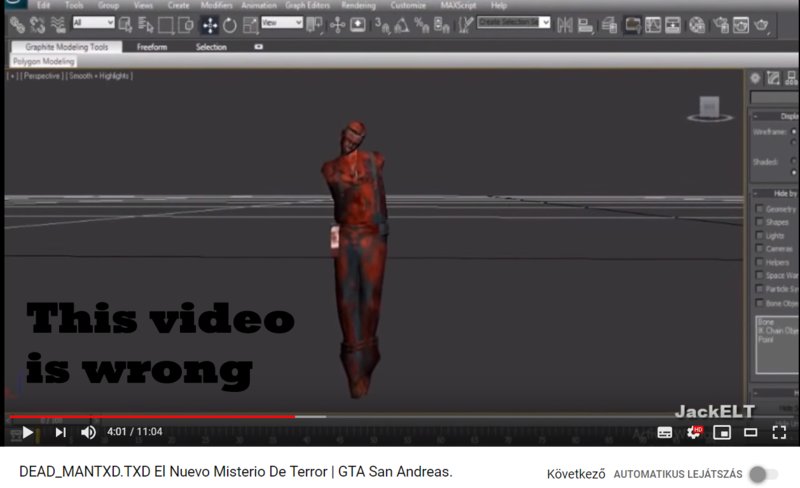Click the Render Production teapot icon
The width and height of the screenshot is (800, 488).
[x=761, y=25]
